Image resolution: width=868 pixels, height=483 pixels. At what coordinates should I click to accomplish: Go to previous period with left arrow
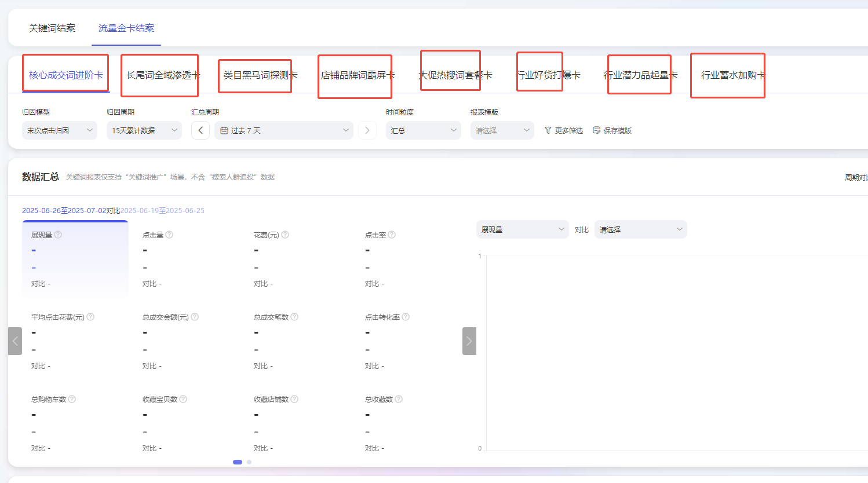click(200, 130)
